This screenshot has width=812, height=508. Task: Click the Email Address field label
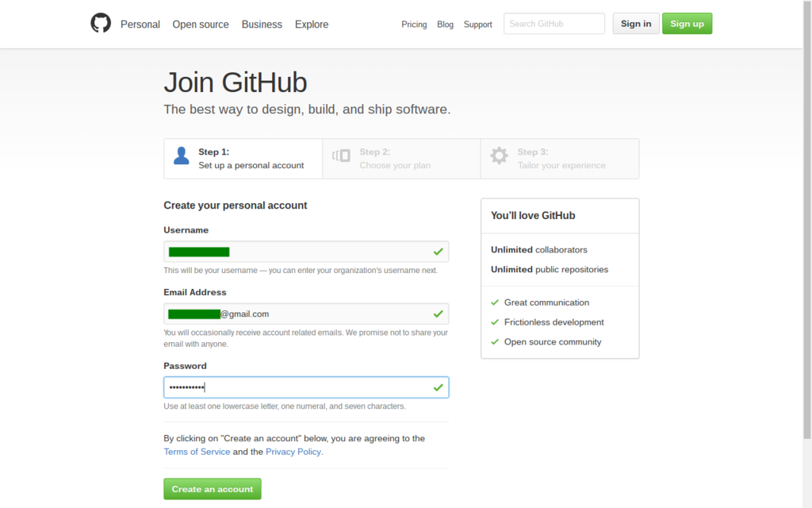click(195, 292)
